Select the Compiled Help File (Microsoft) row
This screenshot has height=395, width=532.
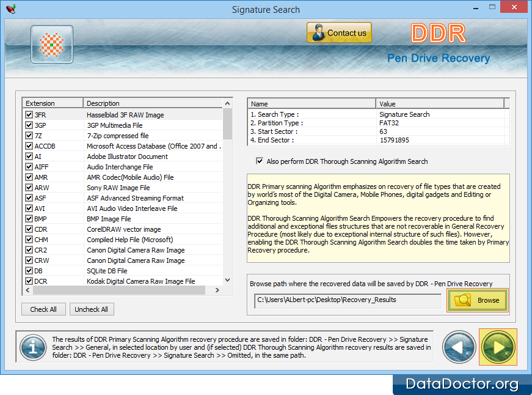point(123,240)
